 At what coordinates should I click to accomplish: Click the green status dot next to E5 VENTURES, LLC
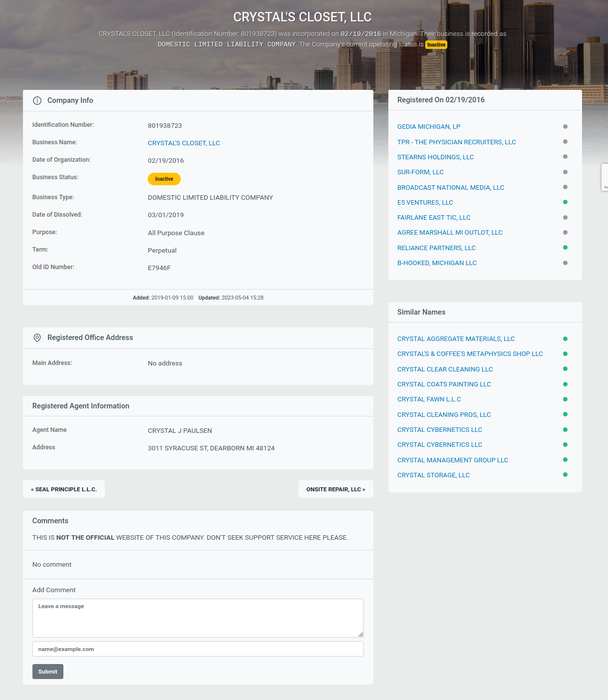565,202
